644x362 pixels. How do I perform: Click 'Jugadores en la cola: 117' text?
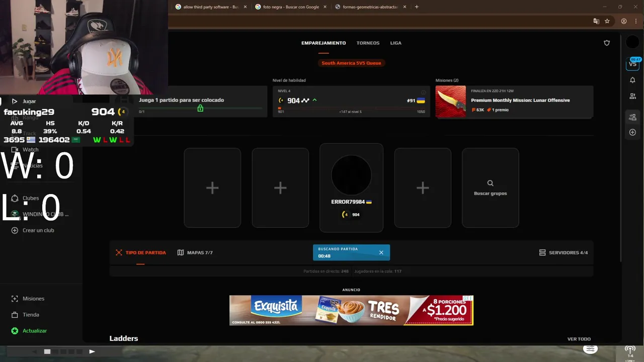(x=378, y=271)
